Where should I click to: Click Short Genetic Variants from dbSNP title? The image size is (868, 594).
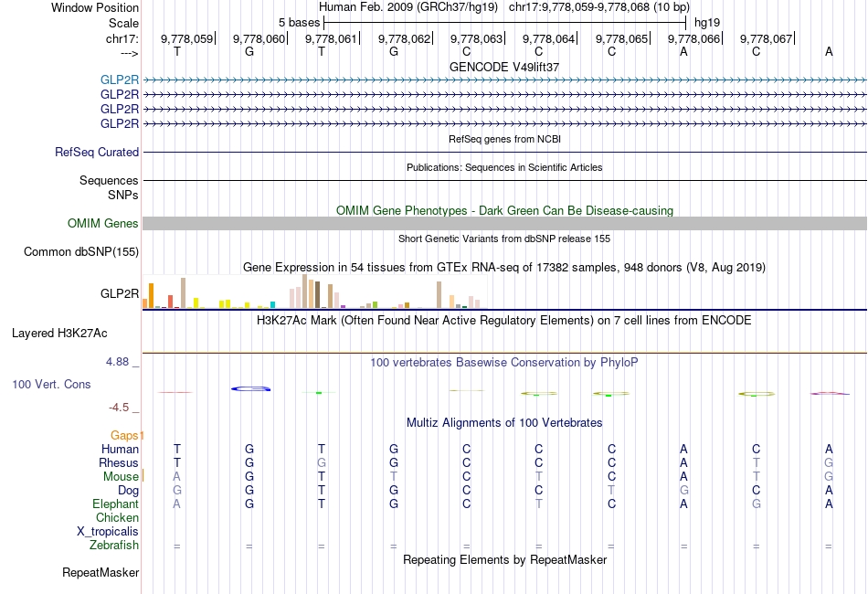pos(504,239)
